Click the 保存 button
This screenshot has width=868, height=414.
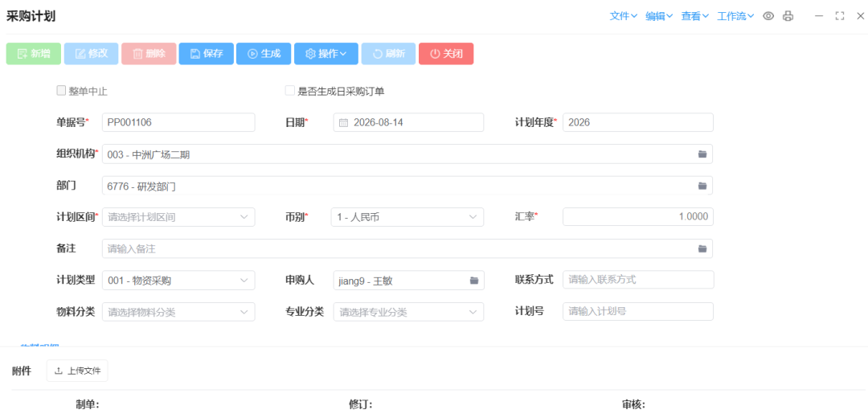click(206, 54)
